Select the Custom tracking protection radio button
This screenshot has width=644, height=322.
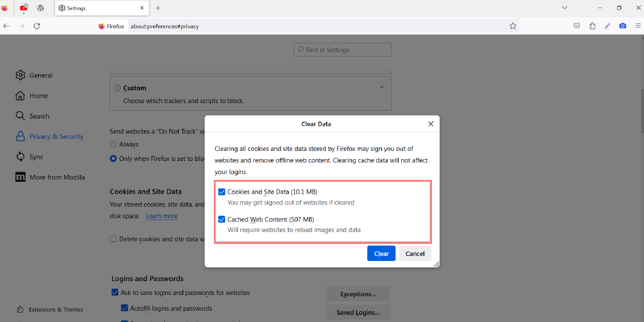(x=117, y=88)
